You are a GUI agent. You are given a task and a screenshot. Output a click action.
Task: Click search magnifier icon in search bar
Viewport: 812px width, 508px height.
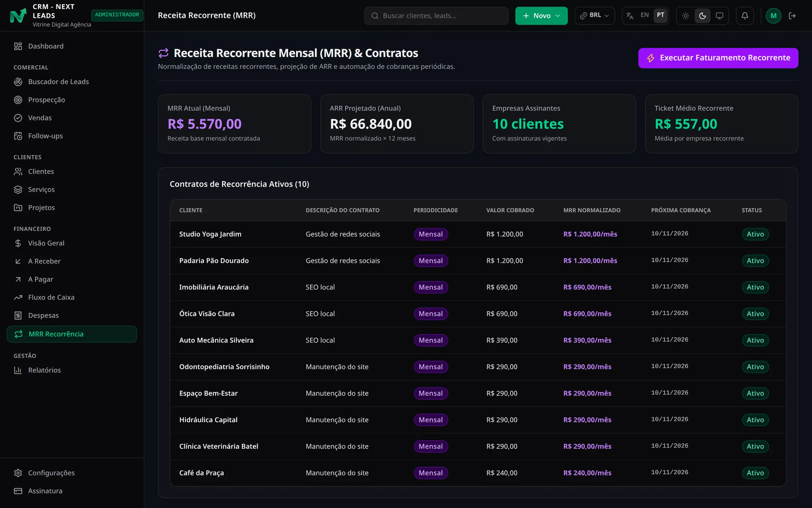(x=375, y=16)
